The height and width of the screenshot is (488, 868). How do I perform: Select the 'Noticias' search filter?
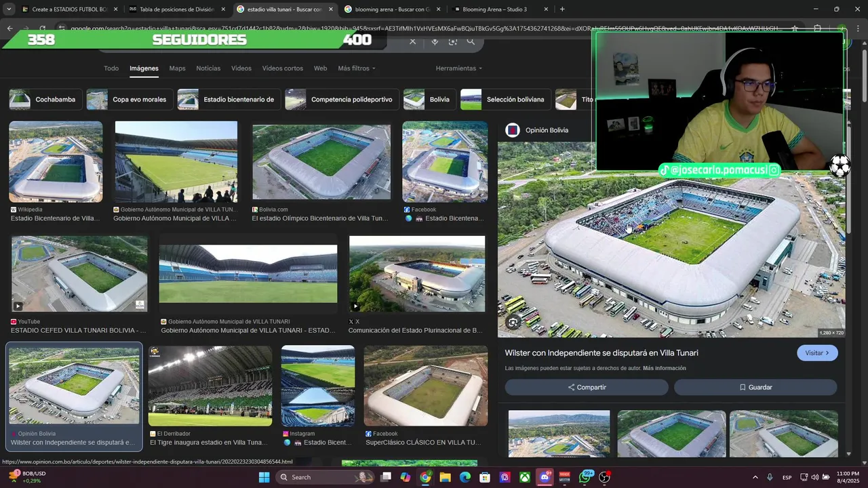tap(208, 68)
